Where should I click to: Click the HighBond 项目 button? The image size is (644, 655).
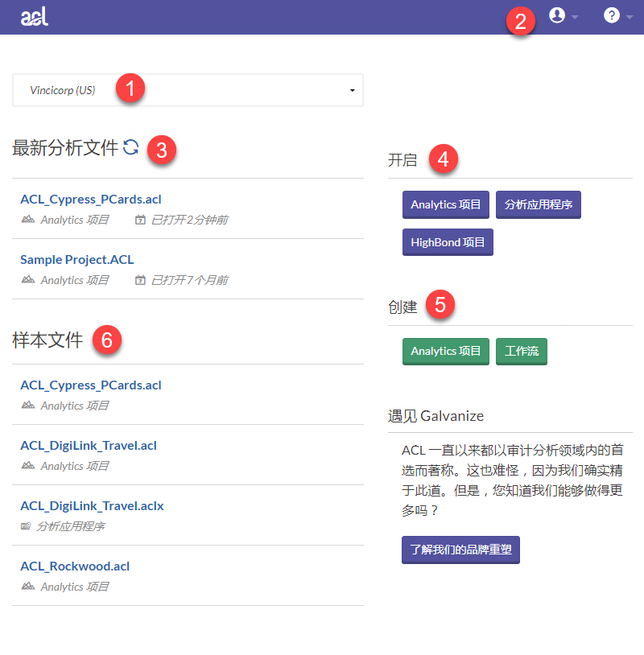448,241
